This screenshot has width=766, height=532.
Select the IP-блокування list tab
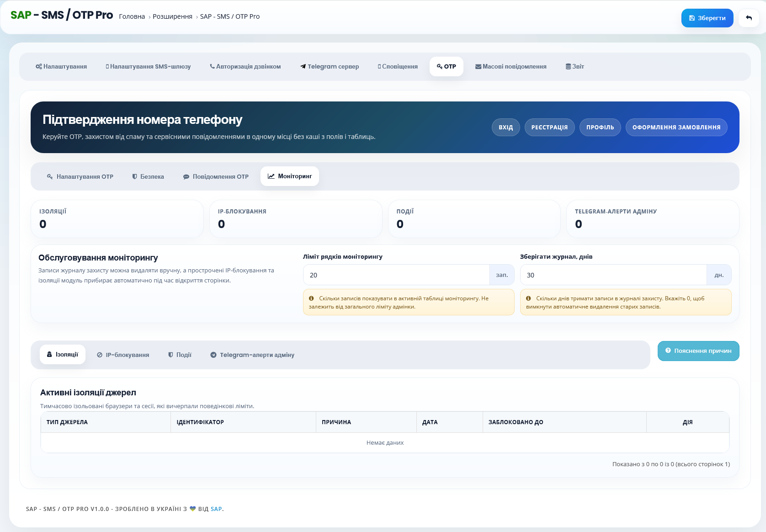coord(123,355)
